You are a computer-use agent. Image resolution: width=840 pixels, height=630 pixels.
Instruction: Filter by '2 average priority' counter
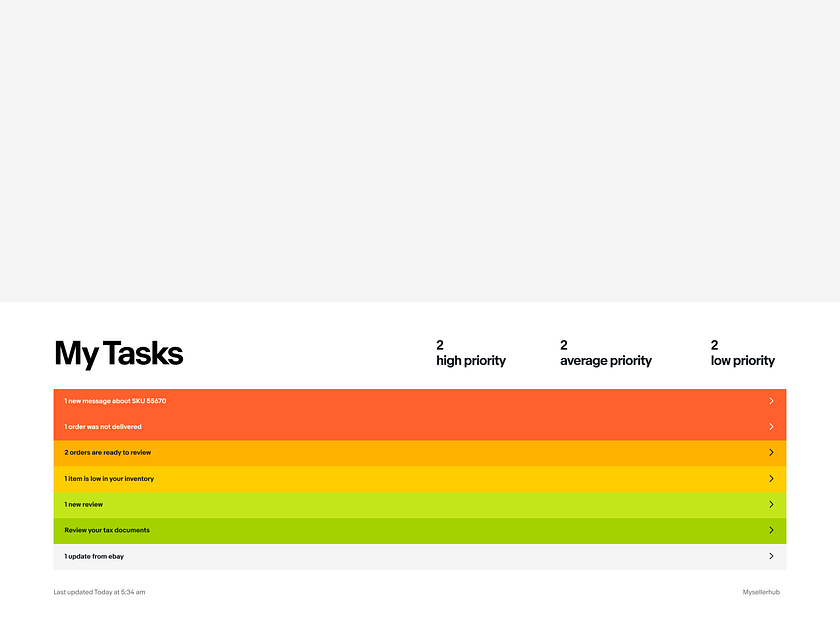[606, 353]
